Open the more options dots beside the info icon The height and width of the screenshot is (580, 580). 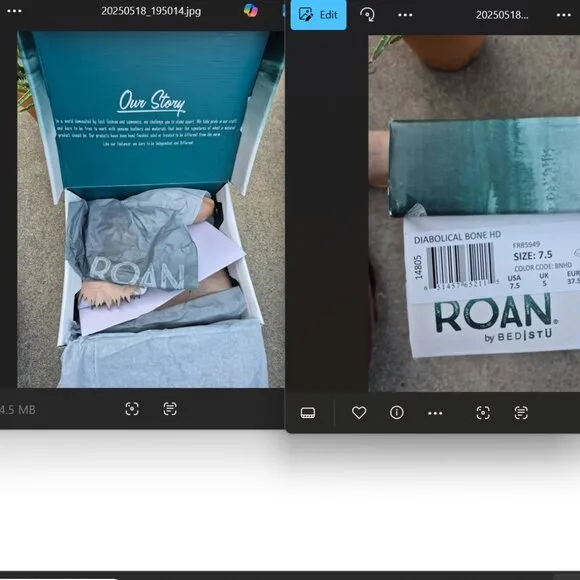coord(435,413)
